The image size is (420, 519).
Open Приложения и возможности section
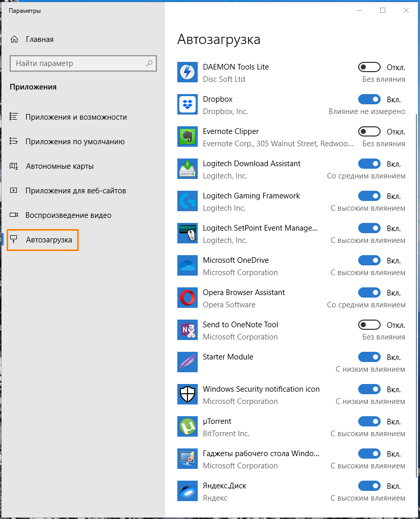pyautogui.click(x=76, y=117)
